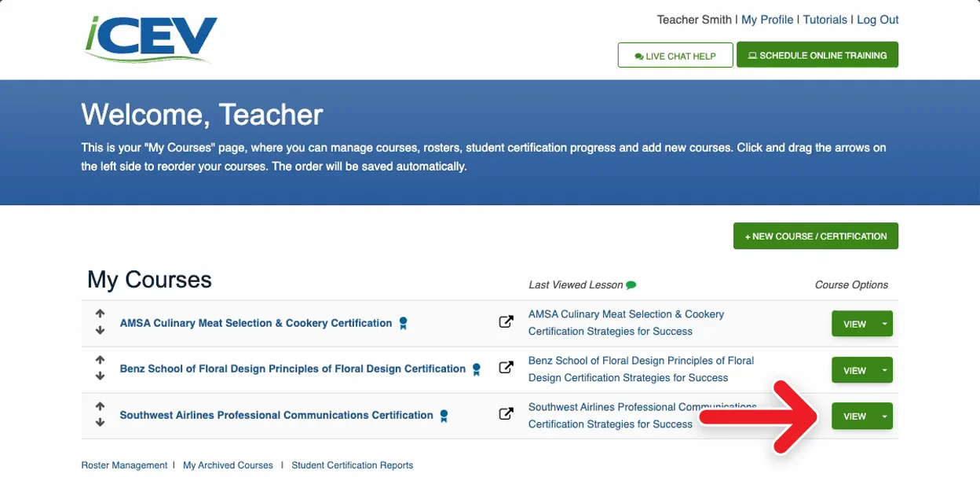Viewport: 980px width, 477px height.
Task: Open external link icon for AMSA course
Action: click(506, 321)
